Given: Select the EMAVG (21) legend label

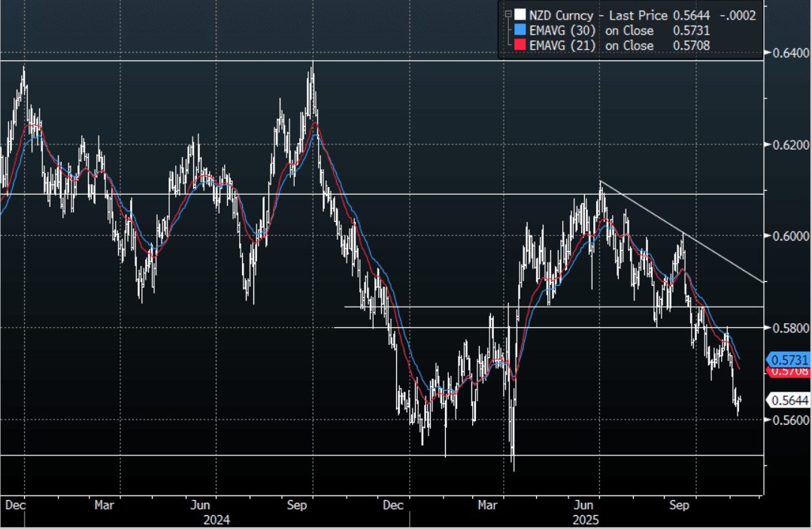Looking at the screenshot, I should [x=562, y=46].
